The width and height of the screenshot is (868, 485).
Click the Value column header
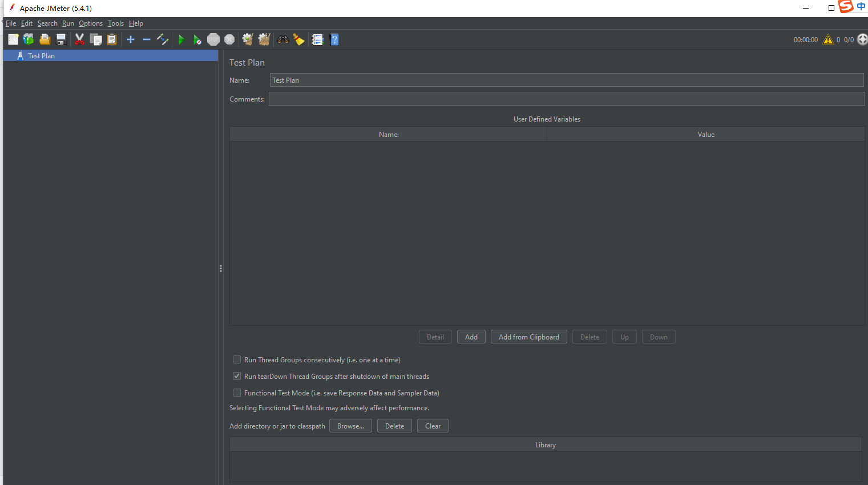point(706,135)
